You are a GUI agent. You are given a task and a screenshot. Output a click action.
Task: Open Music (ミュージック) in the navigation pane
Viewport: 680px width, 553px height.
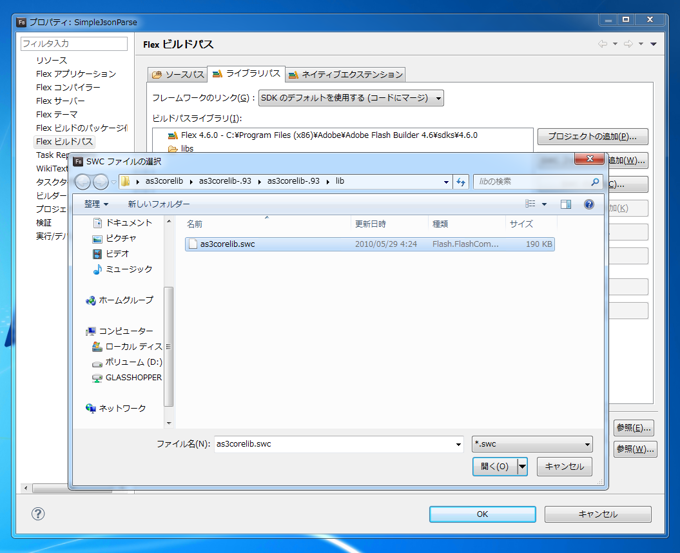(123, 269)
